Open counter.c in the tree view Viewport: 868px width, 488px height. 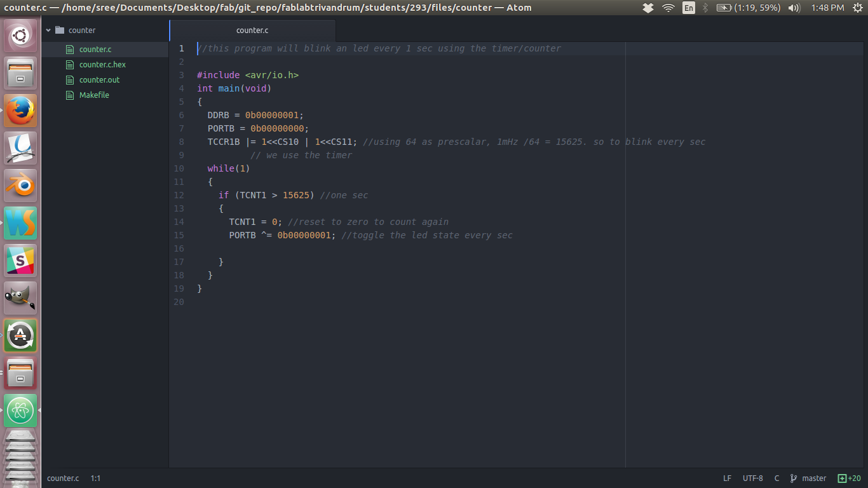pos(95,49)
